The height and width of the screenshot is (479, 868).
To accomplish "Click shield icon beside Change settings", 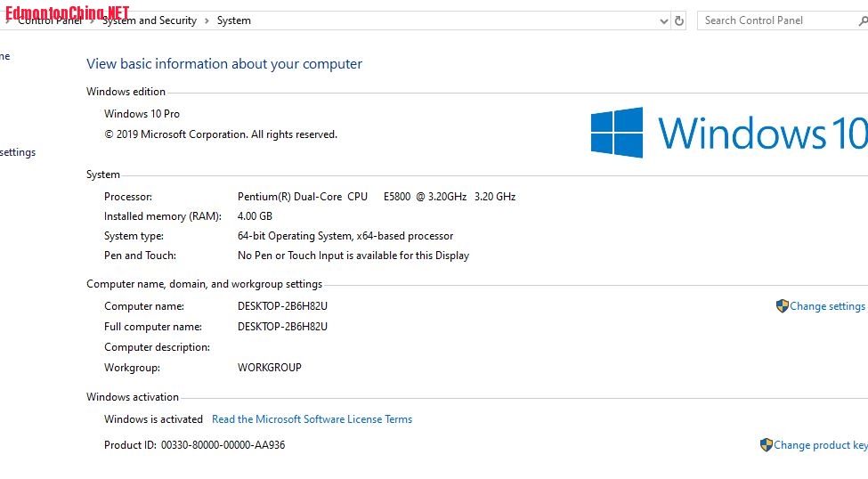I will click(x=782, y=306).
